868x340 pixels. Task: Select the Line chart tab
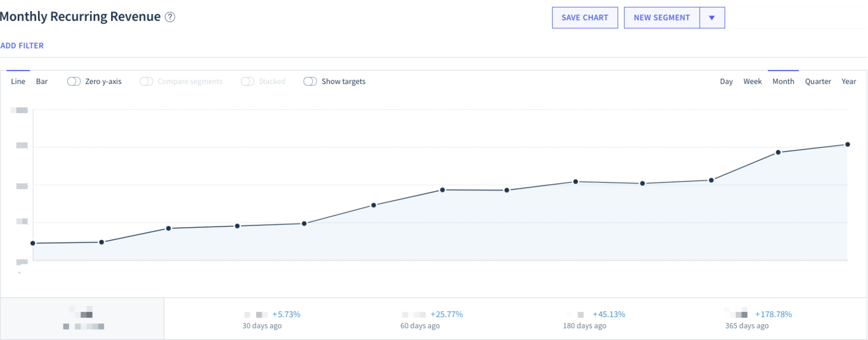pos(18,82)
